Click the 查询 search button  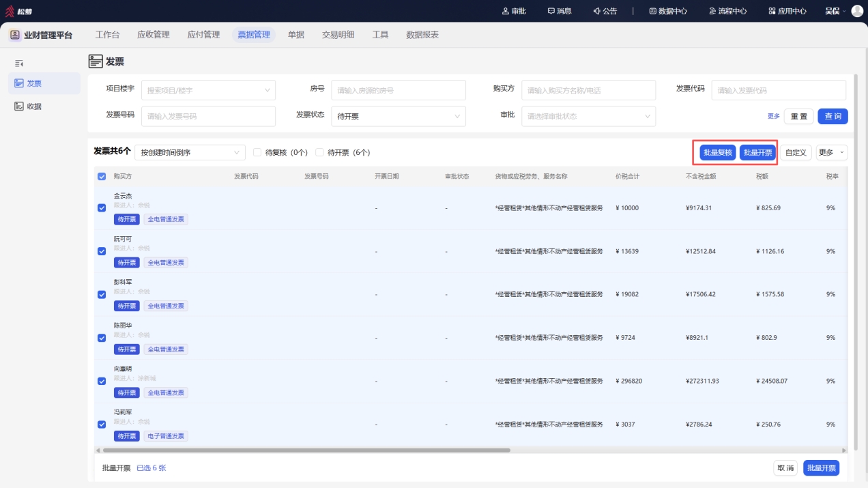click(833, 116)
